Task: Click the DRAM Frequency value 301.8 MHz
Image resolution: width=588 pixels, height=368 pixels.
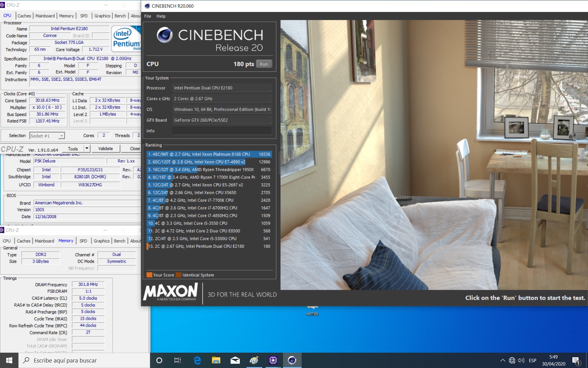Action: point(88,285)
